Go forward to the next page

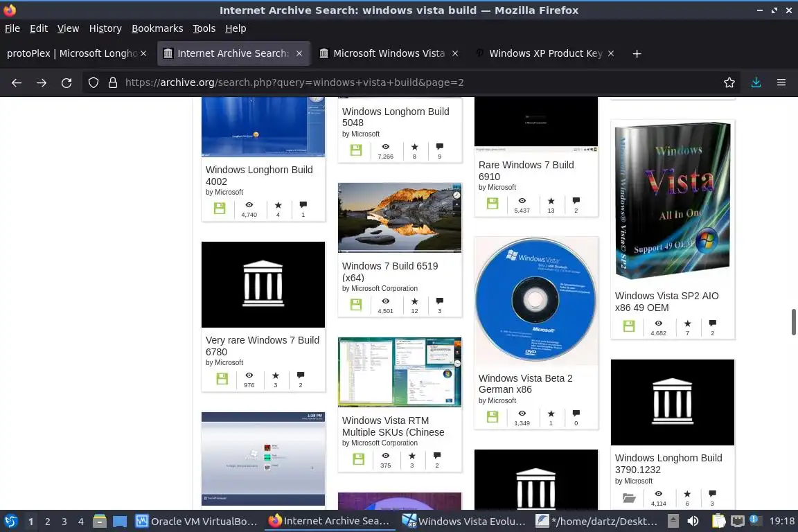[x=42, y=82]
